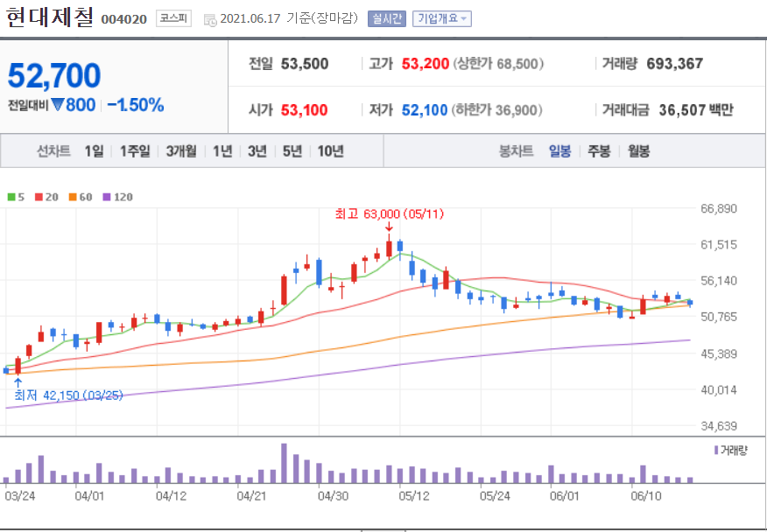Click the 봉차트 section label
The image size is (767, 532).
click(x=516, y=151)
